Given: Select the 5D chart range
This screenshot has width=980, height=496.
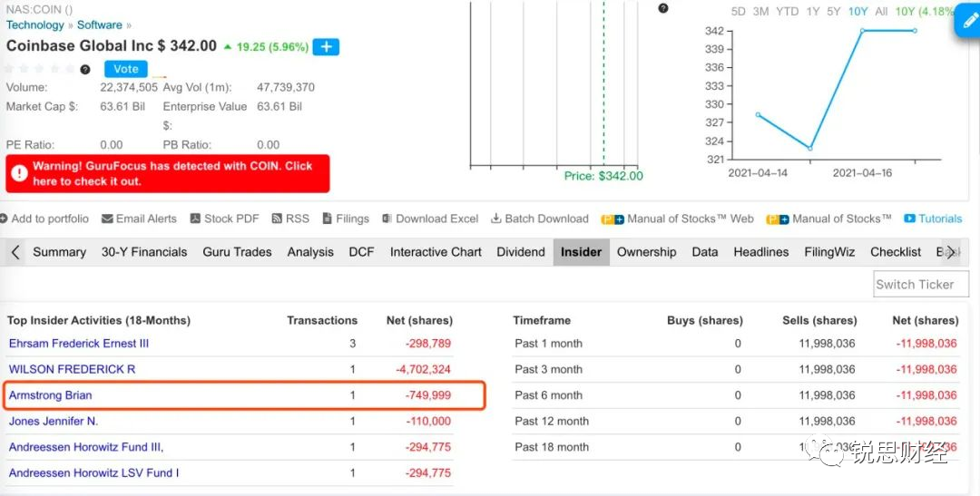Looking at the screenshot, I should pos(738,11).
